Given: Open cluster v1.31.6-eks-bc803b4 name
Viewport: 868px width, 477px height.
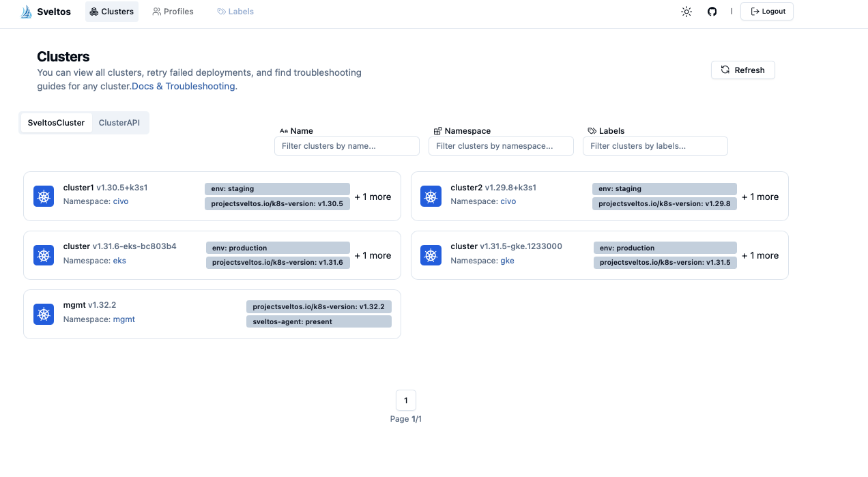Looking at the screenshot, I should (120, 246).
